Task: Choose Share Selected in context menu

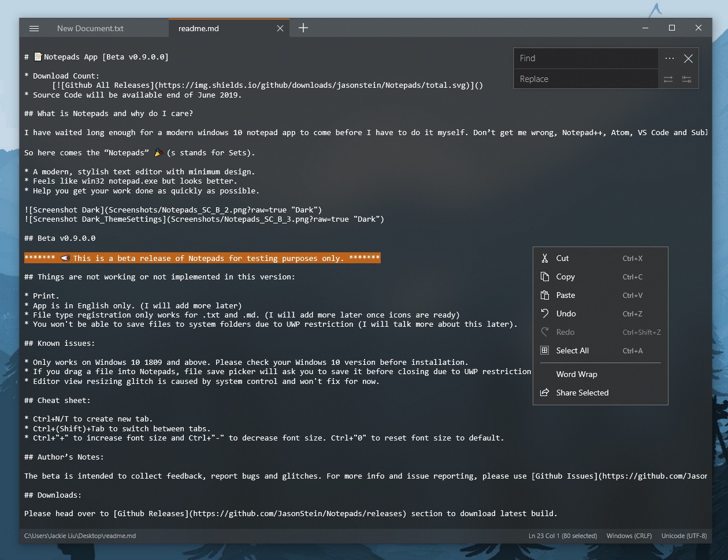Action: pos(600,393)
